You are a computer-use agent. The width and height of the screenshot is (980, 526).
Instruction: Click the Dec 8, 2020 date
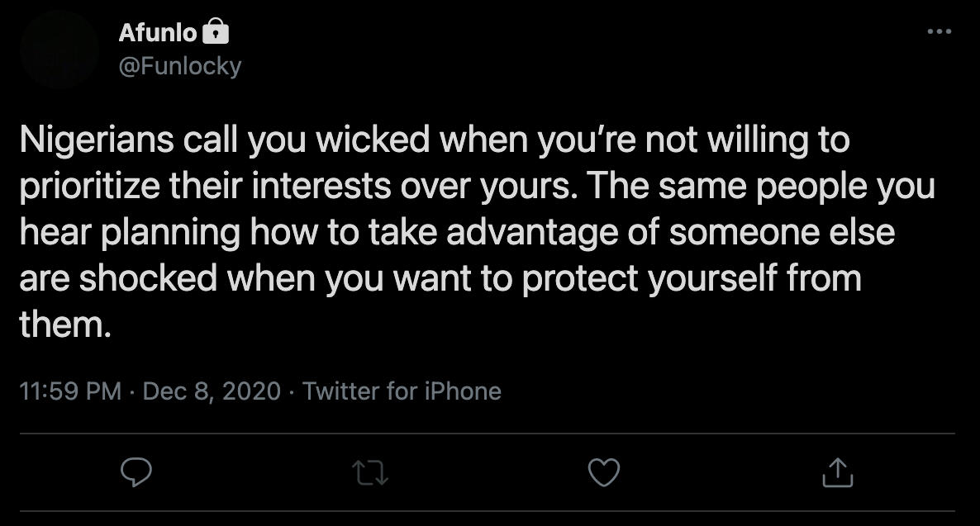tap(212, 391)
